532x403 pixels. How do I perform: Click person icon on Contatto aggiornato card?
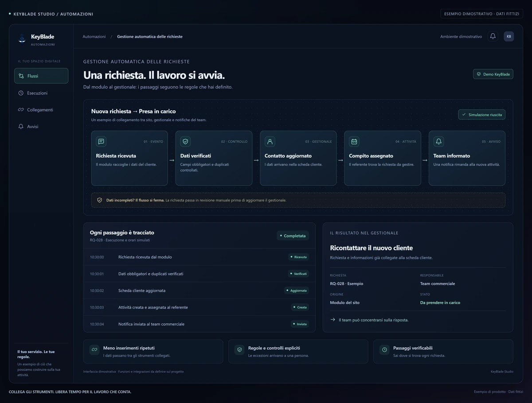(270, 141)
